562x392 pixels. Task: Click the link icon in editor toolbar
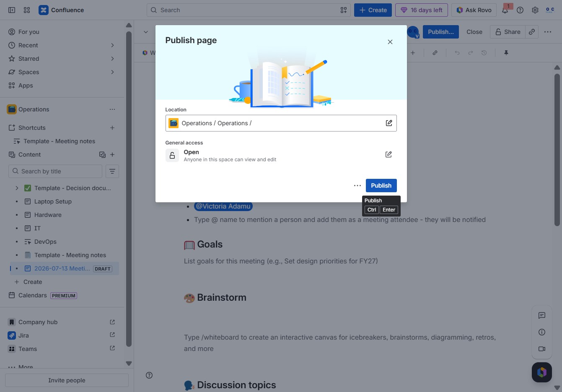435,53
